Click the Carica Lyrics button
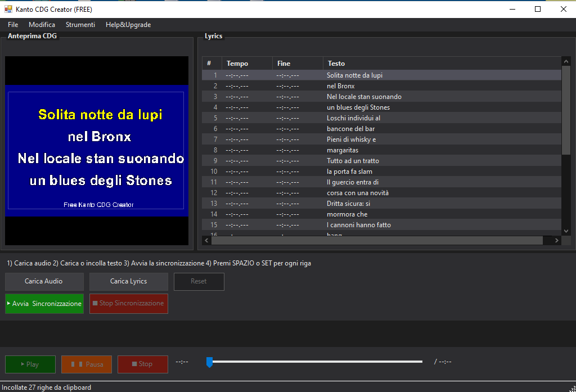Screen dimensions: 576x392 point(128,281)
